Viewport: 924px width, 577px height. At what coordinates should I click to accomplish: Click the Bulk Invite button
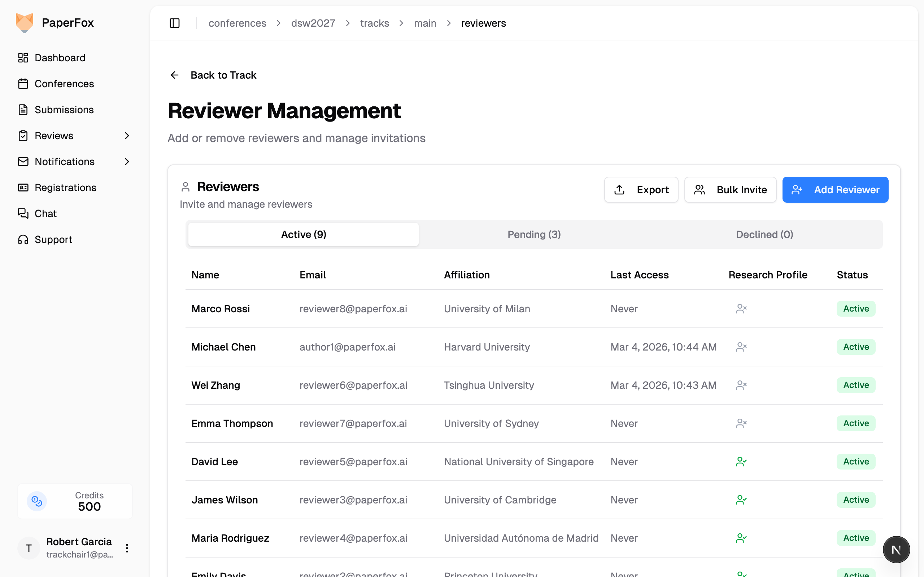click(730, 190)
